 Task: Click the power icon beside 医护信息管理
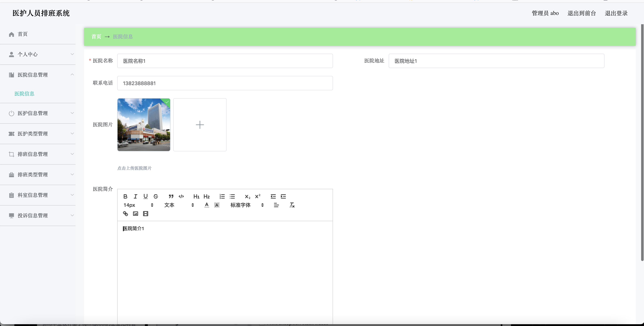pyautogui.click(x=11, y=113)
